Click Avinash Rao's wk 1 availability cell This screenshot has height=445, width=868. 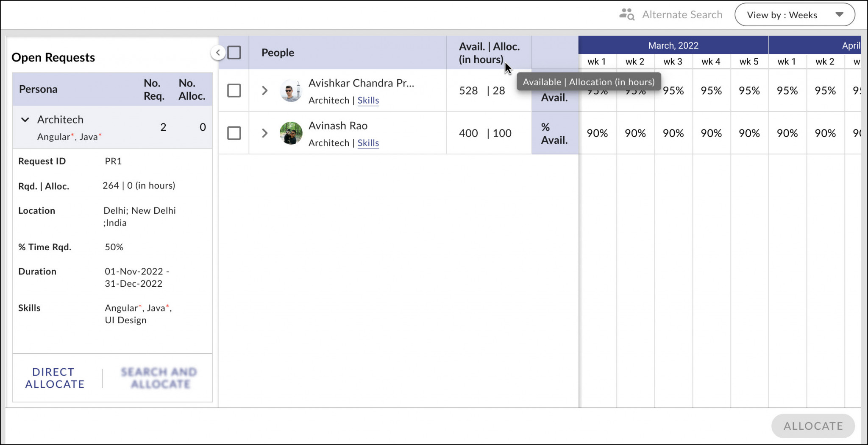tap(597, 133)
